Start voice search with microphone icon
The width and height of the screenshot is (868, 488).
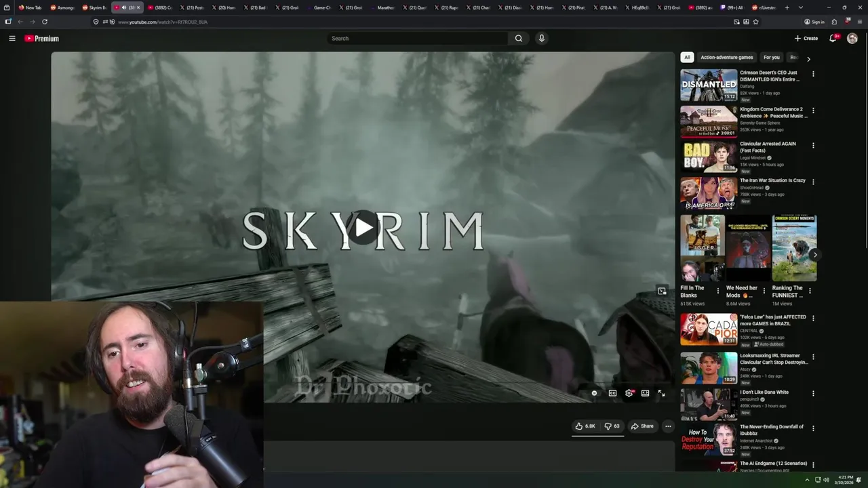(x=541, y=39)
